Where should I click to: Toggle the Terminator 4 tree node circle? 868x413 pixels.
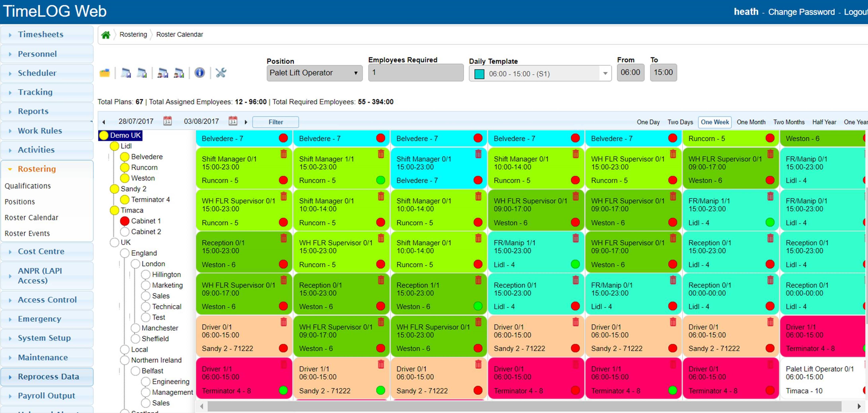125,200
